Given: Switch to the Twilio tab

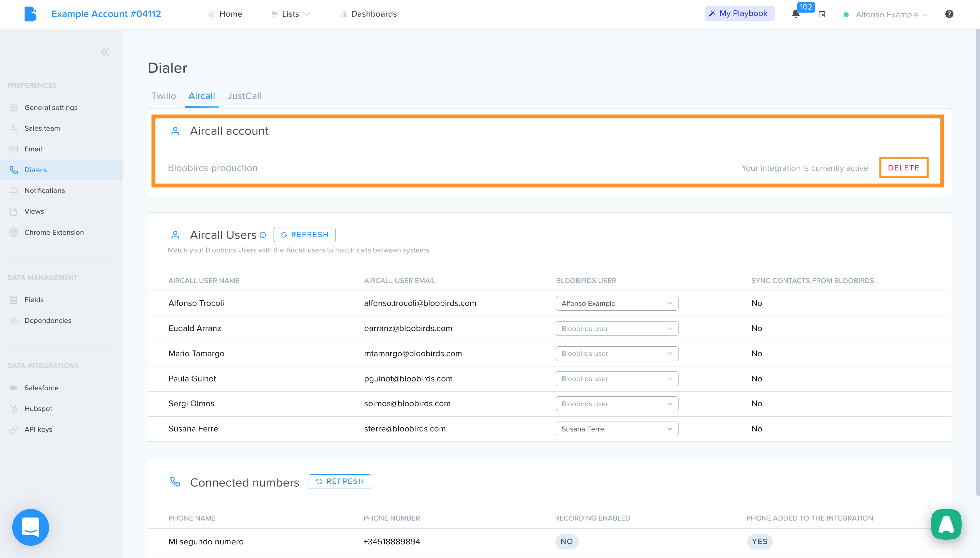Looking at the screenshot, I should (x=164, y=96).
